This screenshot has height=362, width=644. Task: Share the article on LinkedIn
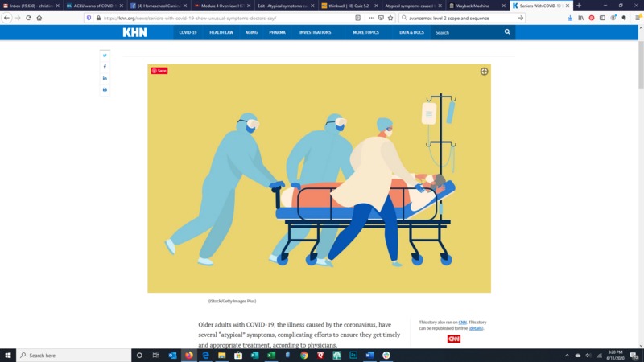point(105,78)
